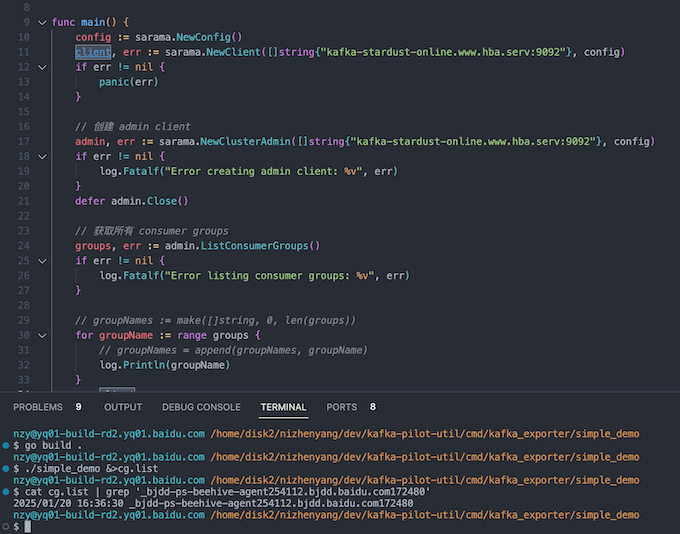
Task: Click the highlighted 'client' variable
Action: coord(93,52)
